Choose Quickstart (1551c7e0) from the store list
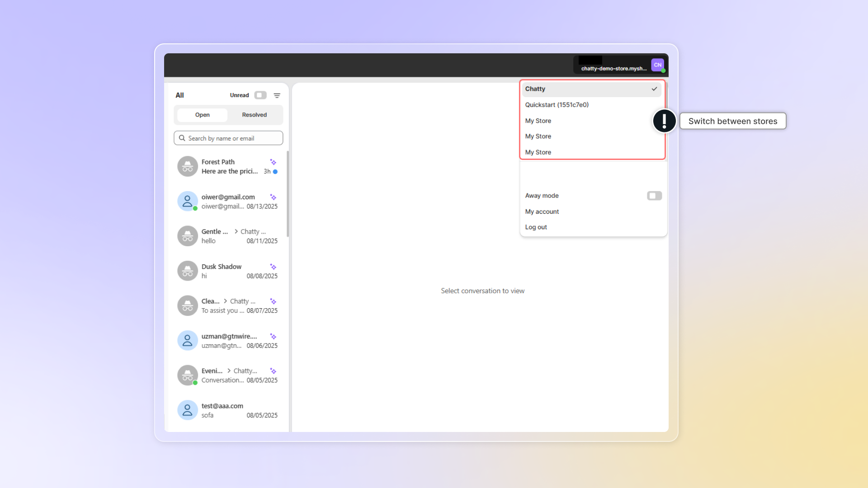The image size is (868, 488). click(x=557, y=105)
